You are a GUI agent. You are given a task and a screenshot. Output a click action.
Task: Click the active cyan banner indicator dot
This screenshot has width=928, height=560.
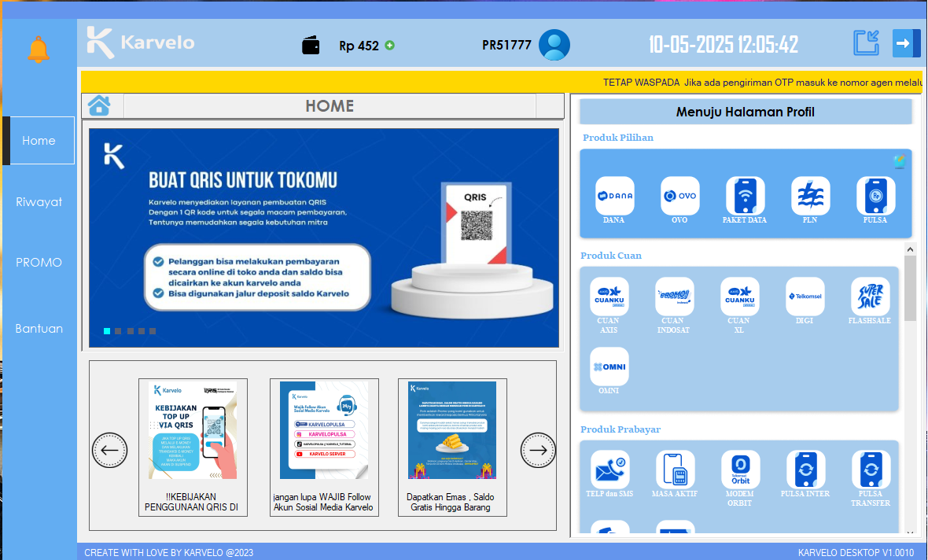click(x=107, y=331)
